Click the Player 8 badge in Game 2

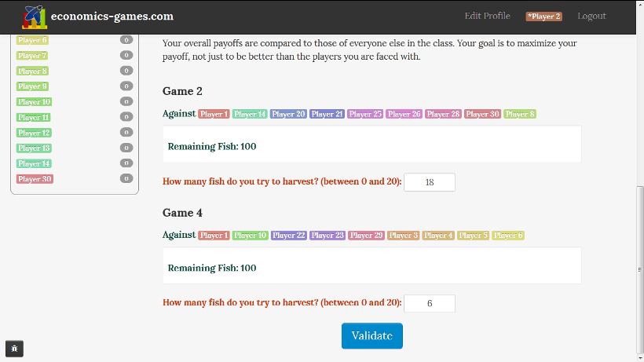[520, 114]
